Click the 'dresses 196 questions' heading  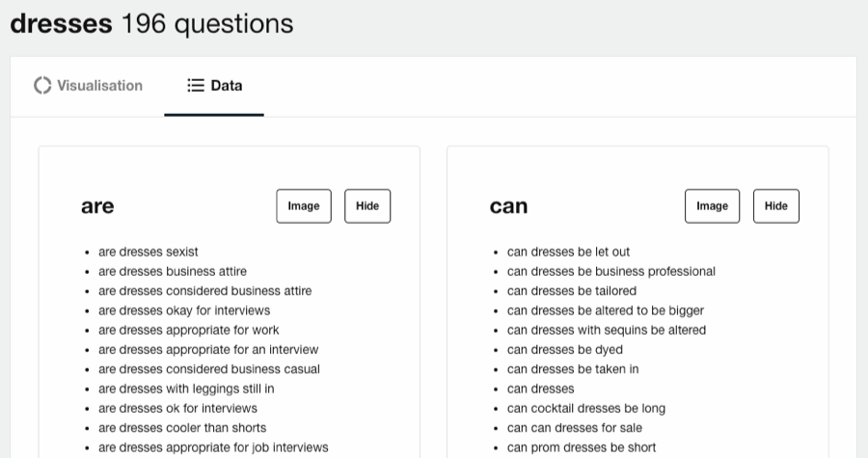click(x=151, y=24)
